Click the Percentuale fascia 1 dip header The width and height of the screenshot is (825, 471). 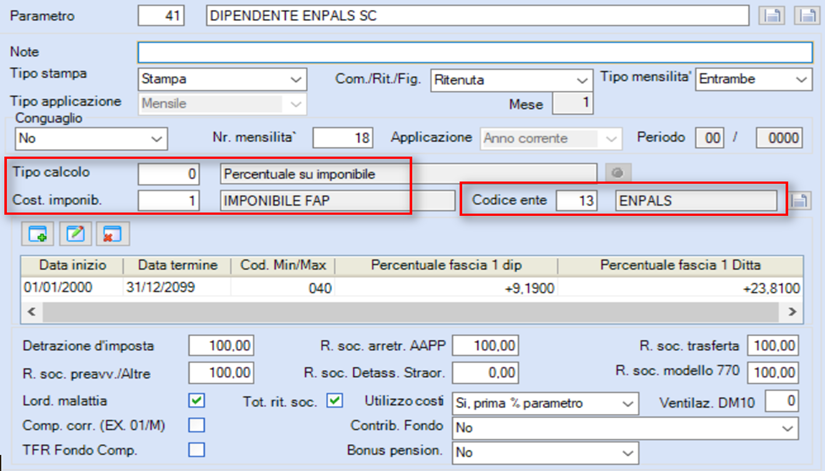tap(446, 265)
